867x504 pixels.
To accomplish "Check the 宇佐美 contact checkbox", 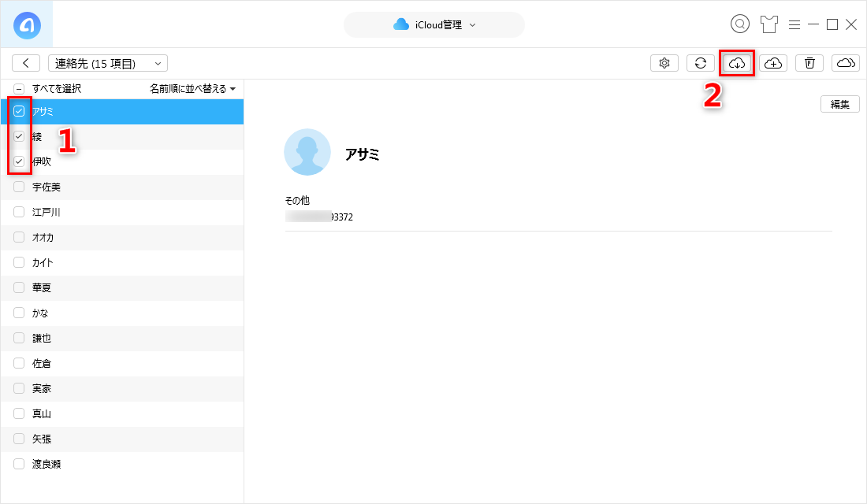I will pos(19,187).
